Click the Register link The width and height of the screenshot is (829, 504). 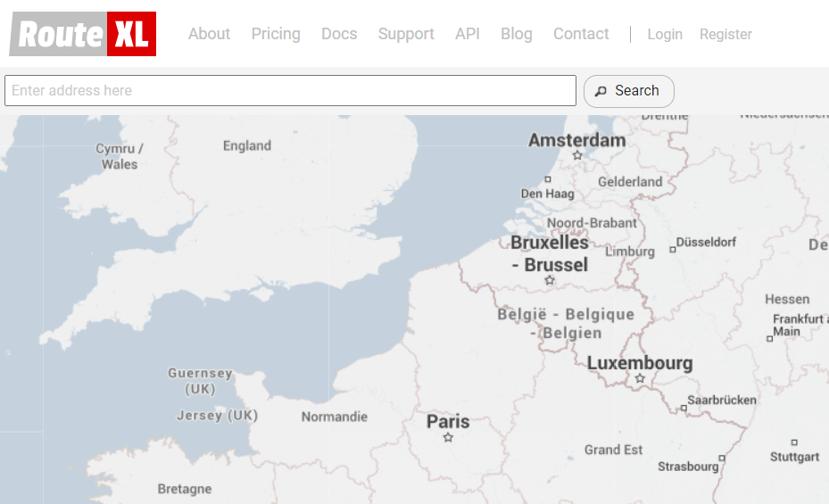725,34
